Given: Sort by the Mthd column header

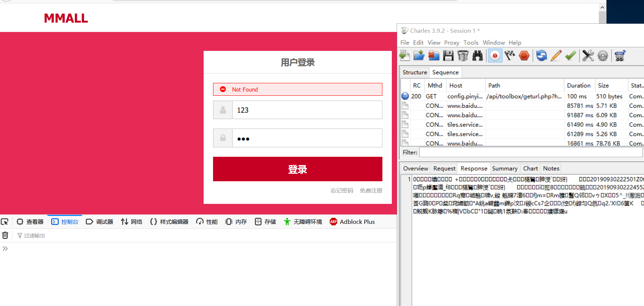Looking at the screenshot, I should tap(435, 86).
